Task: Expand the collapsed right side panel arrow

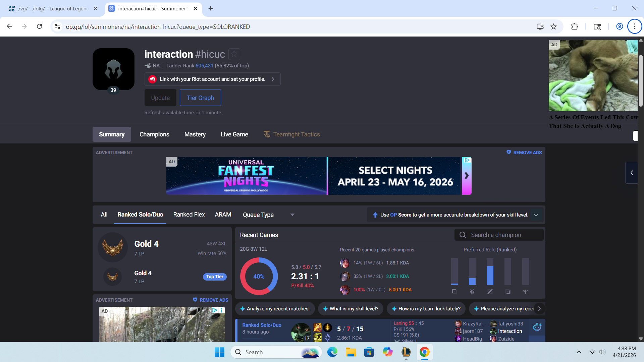Action: pyautogui.click(x=632, y=173)
